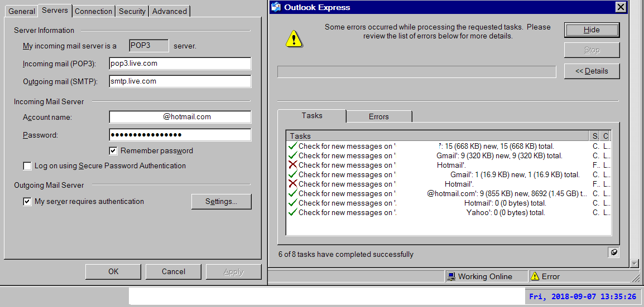Select the Yahoo task green checkmark

[x=292, y=212]
